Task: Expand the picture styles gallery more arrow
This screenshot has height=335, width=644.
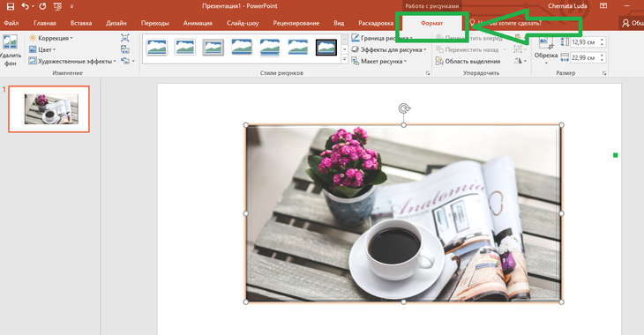Action: coord(345,60)
